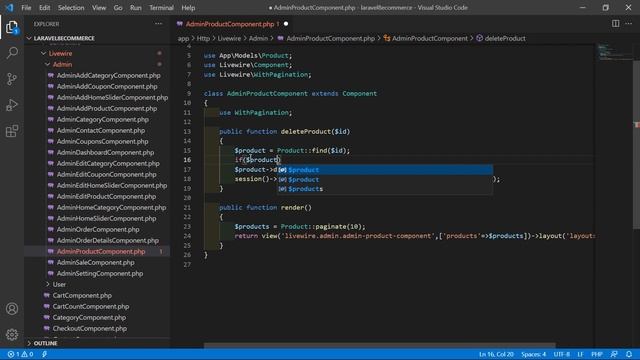Open AdminOrderDetailsComponent.php file
This screenshot has height=360, width=640.
(108, 240)
